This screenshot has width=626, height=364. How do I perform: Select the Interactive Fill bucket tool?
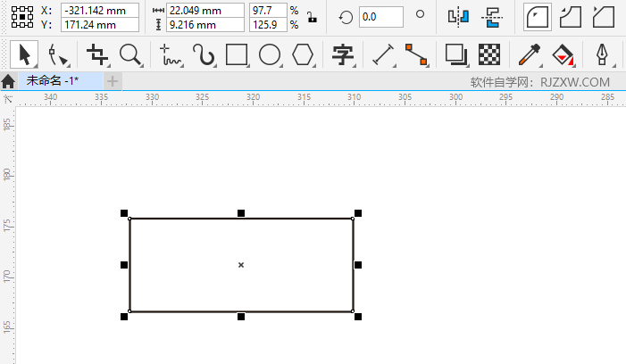coord(561,55)
